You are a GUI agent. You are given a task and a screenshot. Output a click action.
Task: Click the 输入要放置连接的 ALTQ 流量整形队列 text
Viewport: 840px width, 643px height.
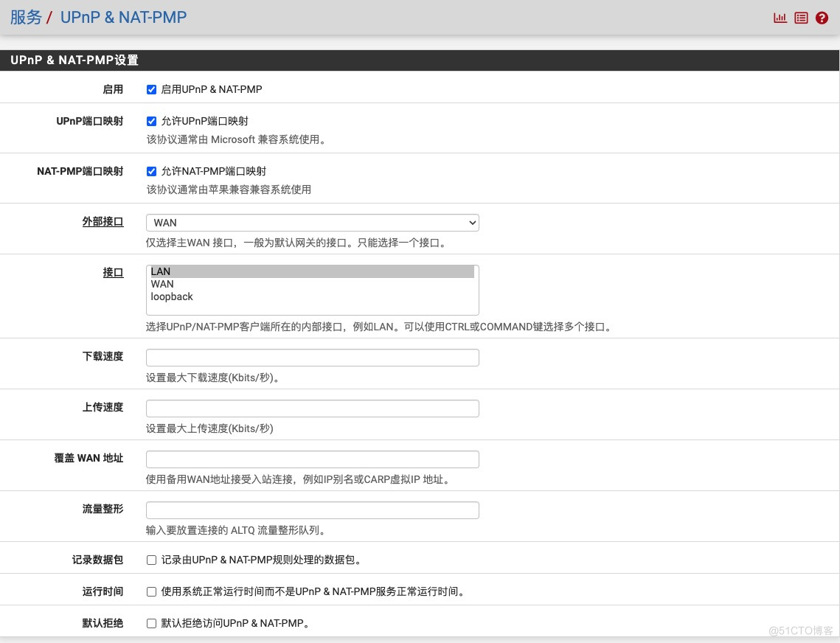[x=236, y=530]
